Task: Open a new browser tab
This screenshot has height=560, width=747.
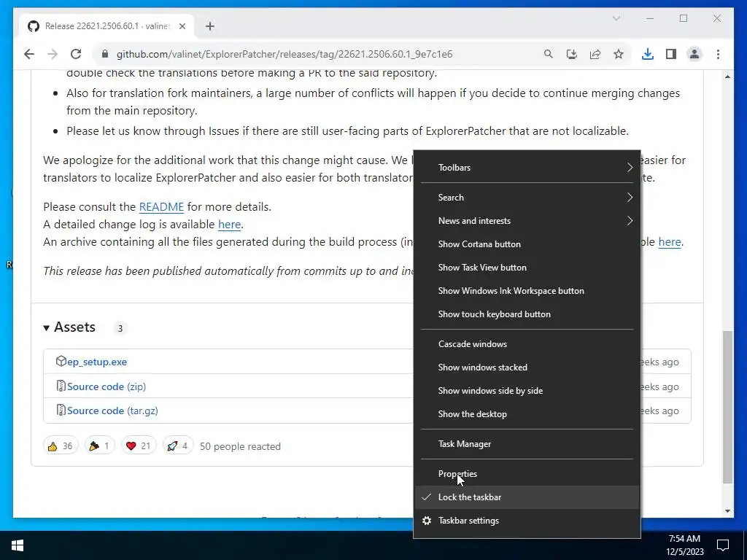Action: pyautogui.click(x=210, y=26)
